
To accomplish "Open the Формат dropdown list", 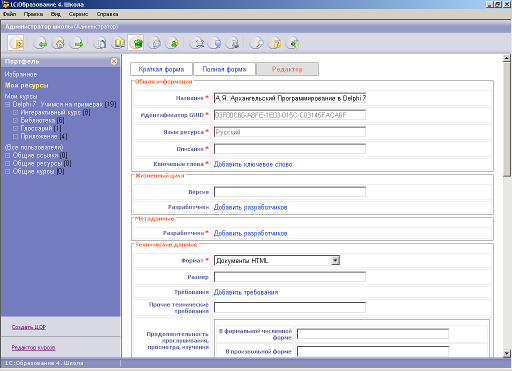I will tap(336, 260).
